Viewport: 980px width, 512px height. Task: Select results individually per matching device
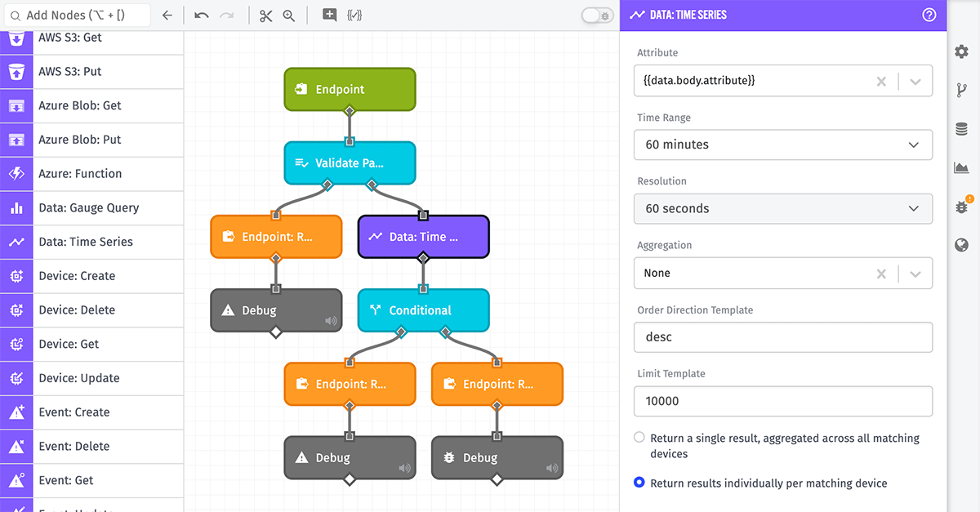(639, 483)
